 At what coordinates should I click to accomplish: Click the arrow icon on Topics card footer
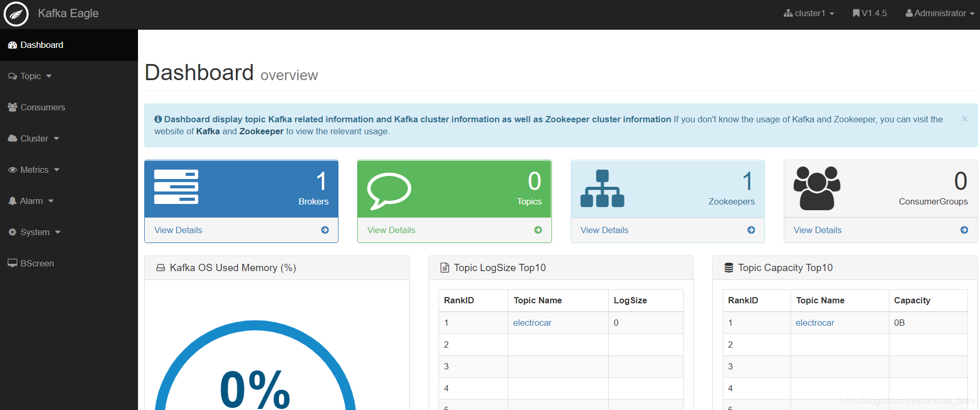[x=538, y=230]
